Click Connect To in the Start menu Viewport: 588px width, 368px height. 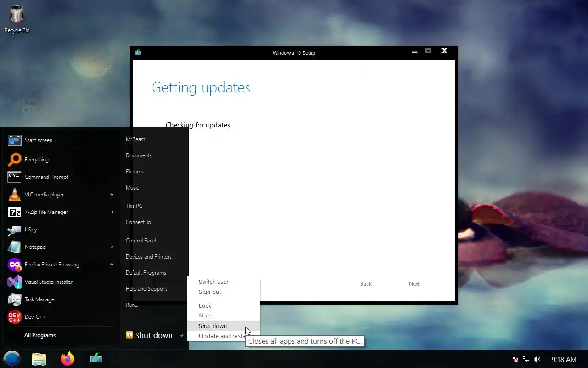tap(138, 222)
